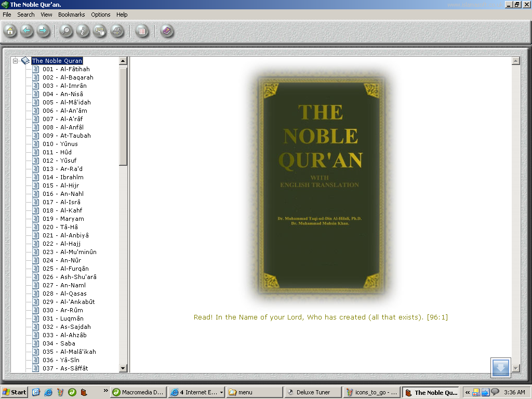Select 004 - An-Nisâ in the tree
This screenshot has height=399, width=532.
pyautogui.click(x=63, y=94)
